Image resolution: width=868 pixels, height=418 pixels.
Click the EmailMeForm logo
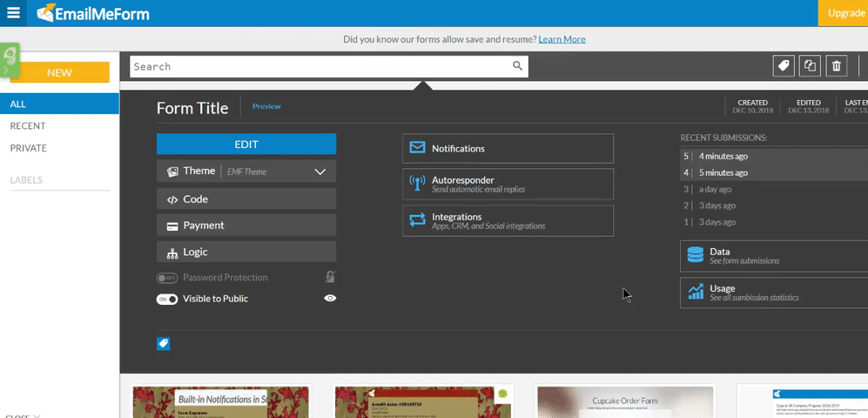(93, 13)
